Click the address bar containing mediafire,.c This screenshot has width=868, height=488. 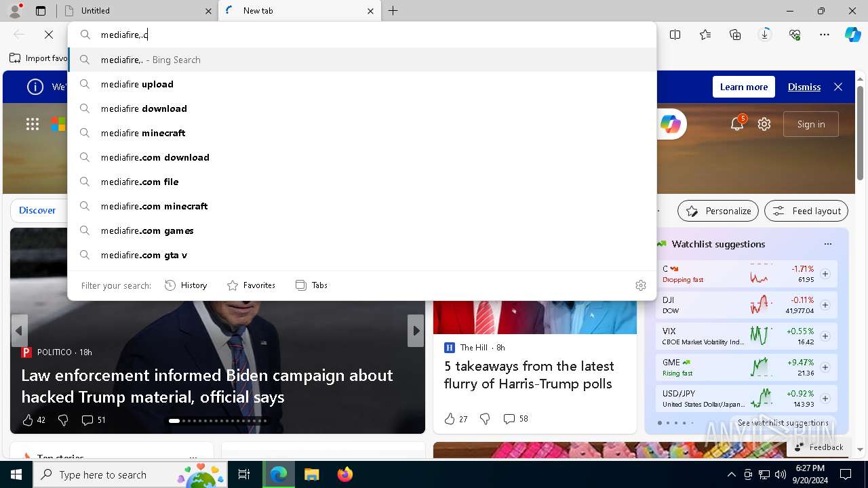pos(362,35)
